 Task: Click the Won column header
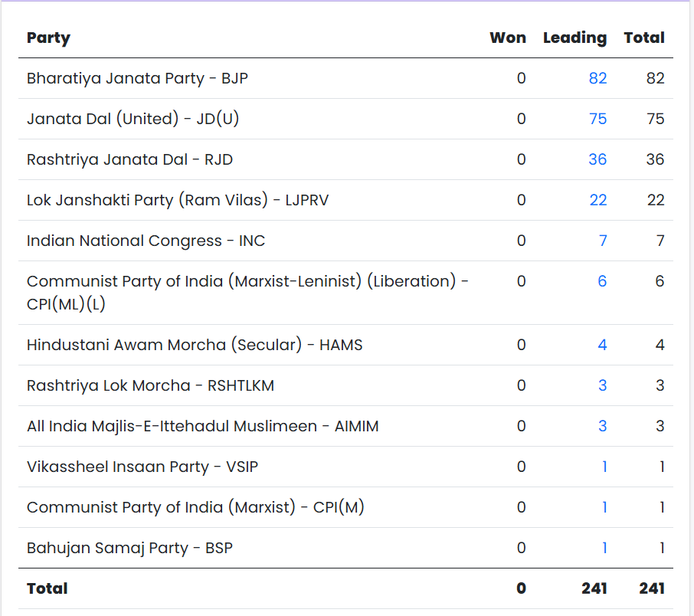[508, 38]
